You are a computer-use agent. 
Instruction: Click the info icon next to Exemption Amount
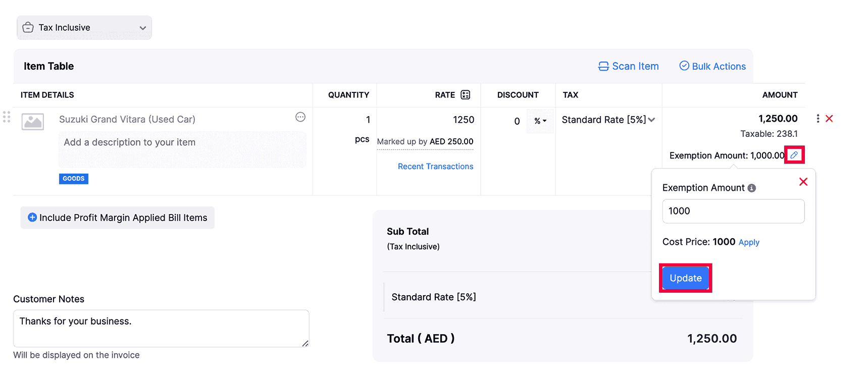coord(752,188)
